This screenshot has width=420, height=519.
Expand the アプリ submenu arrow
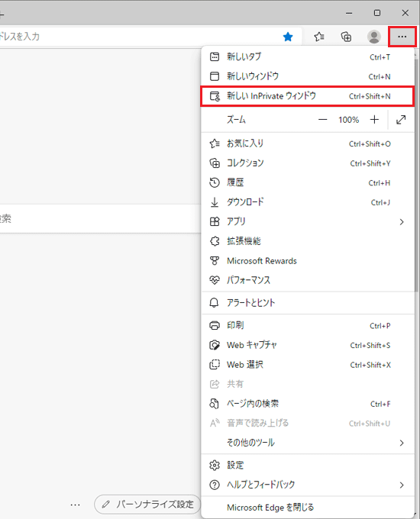pos(402,222)
